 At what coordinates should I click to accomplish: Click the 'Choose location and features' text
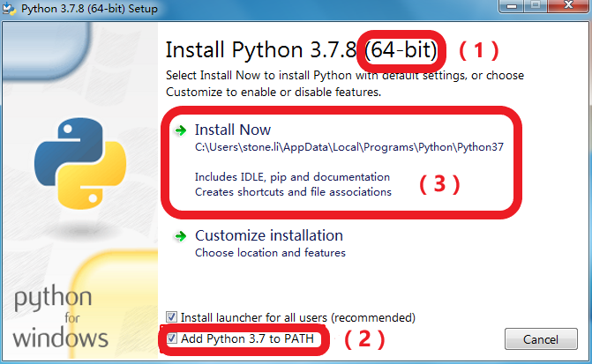click(270, 253)
